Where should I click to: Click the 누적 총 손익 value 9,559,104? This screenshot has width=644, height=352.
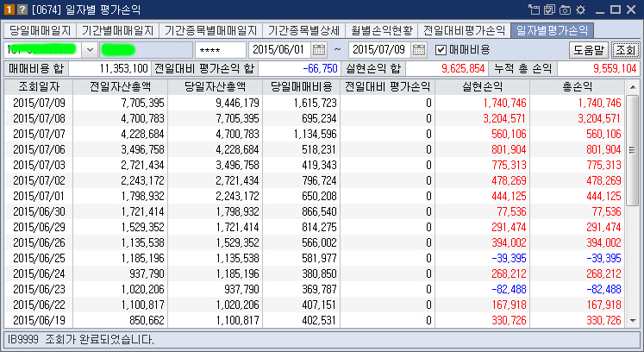tap(598, 68)
